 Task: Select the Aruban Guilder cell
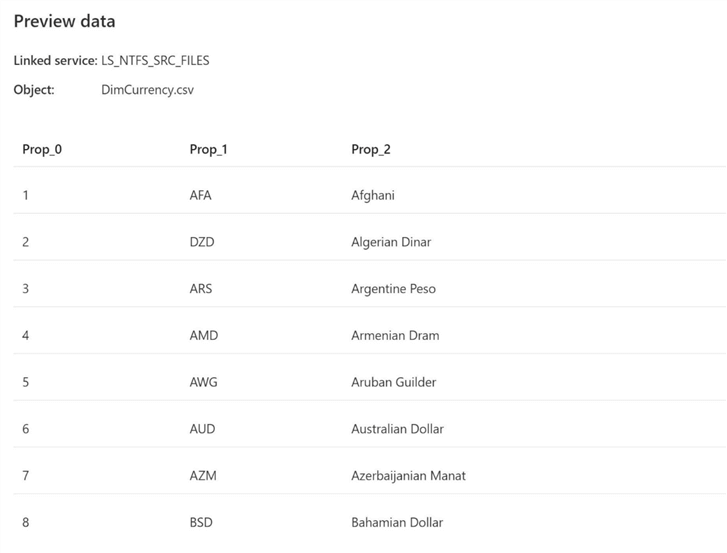coord(393,382)
